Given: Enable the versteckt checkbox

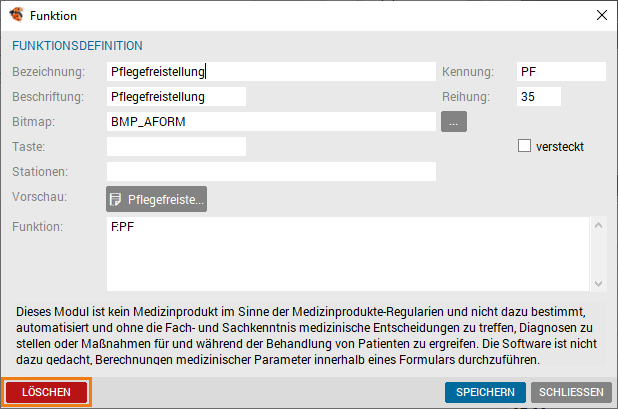Looking at the screenshot, I should click(x=524, y=146).
